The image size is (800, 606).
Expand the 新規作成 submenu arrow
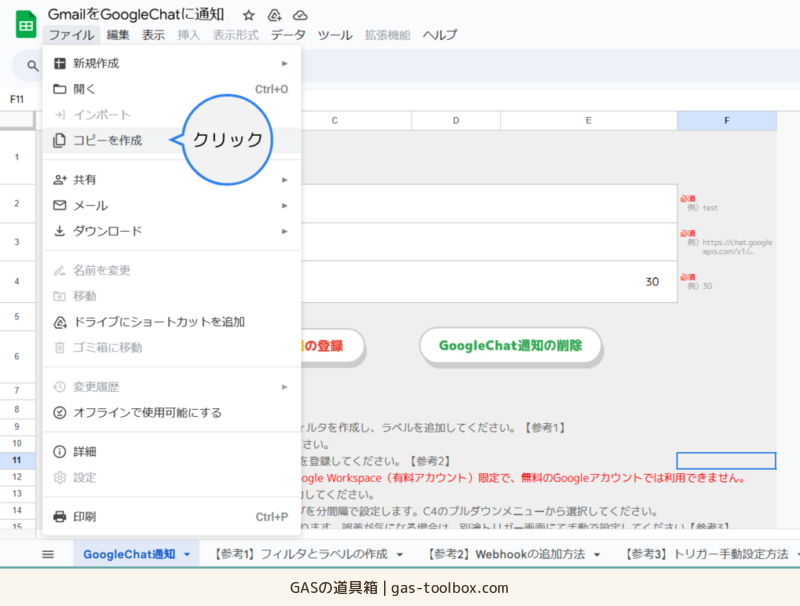tap(285, 63)
